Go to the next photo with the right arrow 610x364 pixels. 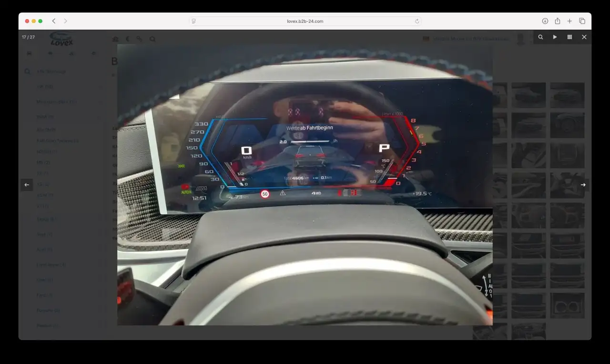pyautogui.click(x=583, y=185)
